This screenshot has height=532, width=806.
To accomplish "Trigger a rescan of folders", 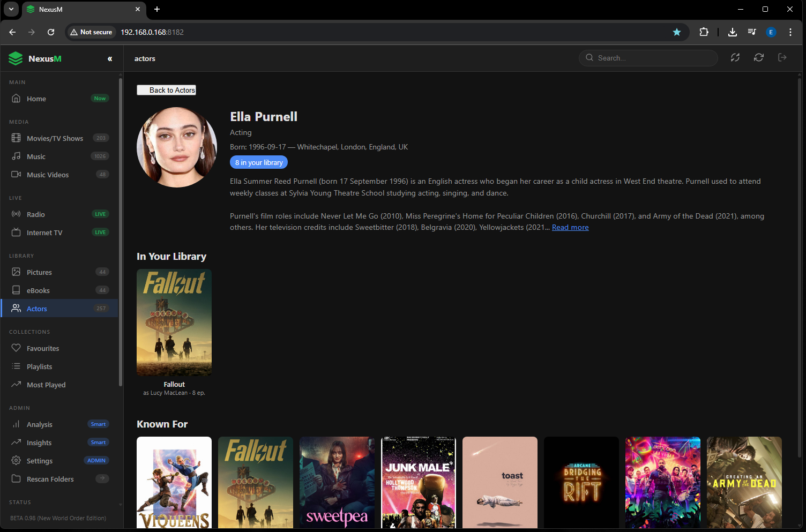I will coord(50,478).
